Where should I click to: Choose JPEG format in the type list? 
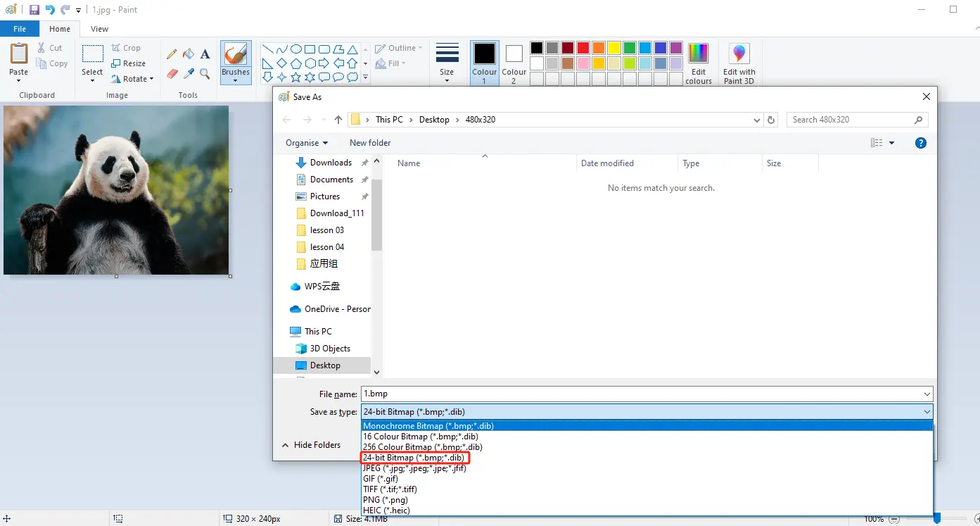(x=414, y=468)
